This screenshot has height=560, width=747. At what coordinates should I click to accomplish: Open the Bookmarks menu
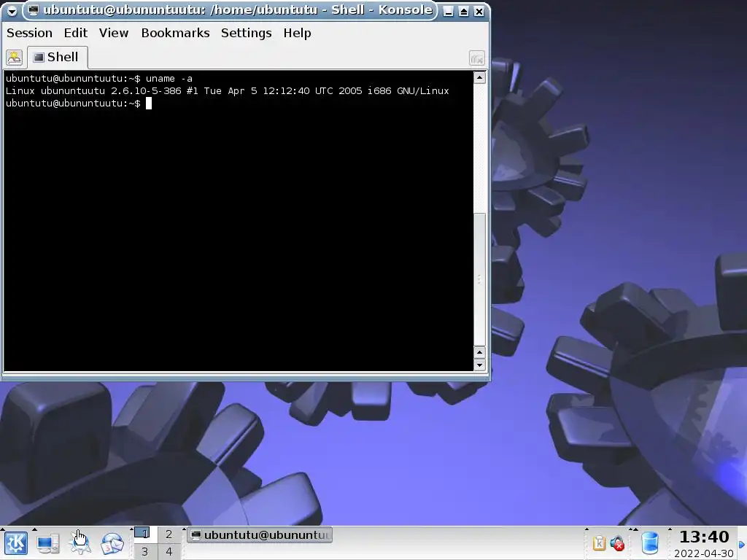175,33
